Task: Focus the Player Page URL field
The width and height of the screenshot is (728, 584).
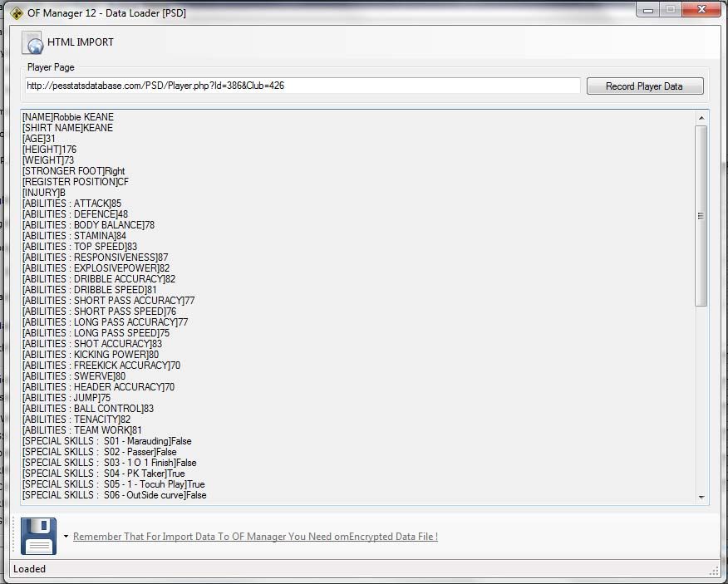Action: pos(303,86)
